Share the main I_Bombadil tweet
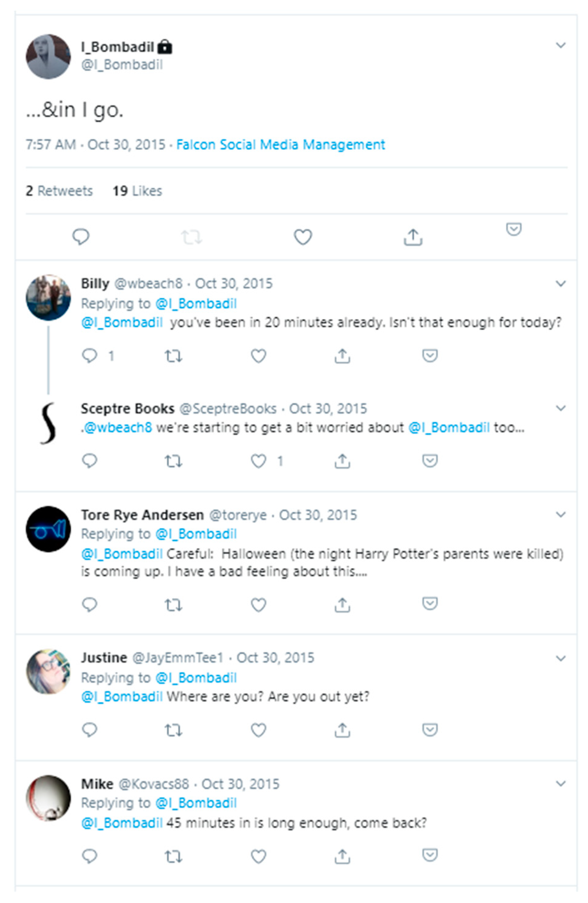The width and height of the screenshot is (588, 903). click(x=413, y=237)
